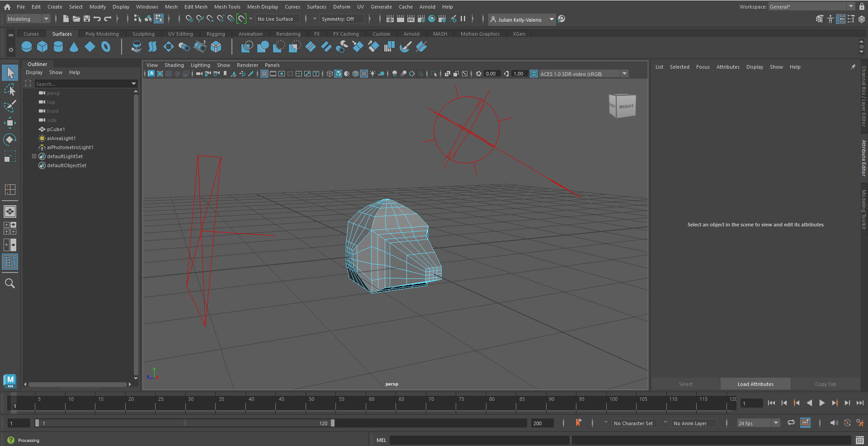Switch to the Poly Modeling shelf tab
868x446 pixels.
[x=102, y=34]
